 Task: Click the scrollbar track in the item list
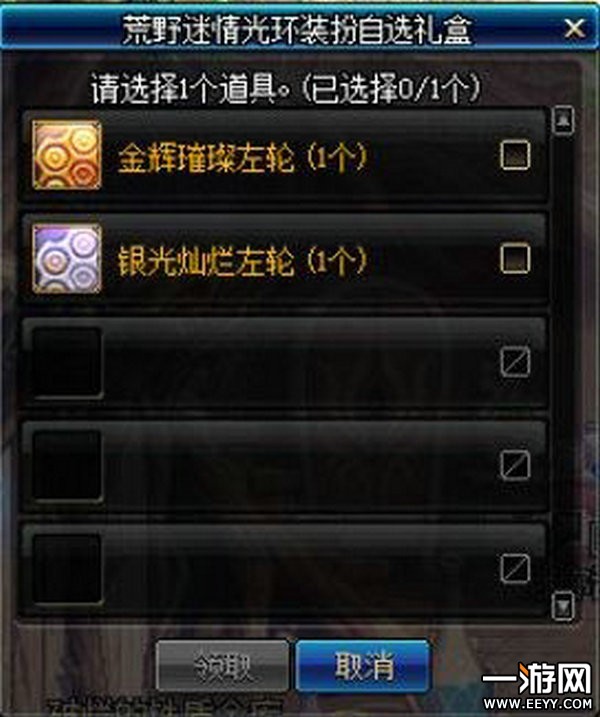tap(563, 364)
